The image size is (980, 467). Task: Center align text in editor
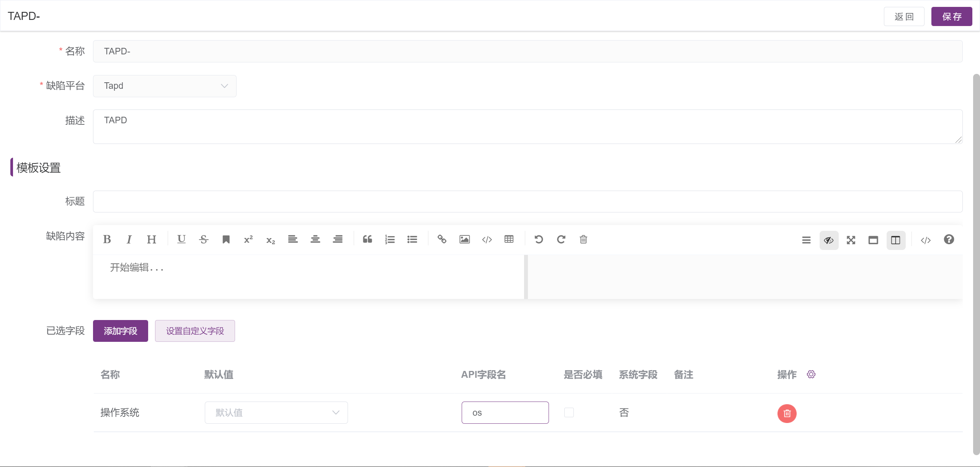tap(315, 240)
